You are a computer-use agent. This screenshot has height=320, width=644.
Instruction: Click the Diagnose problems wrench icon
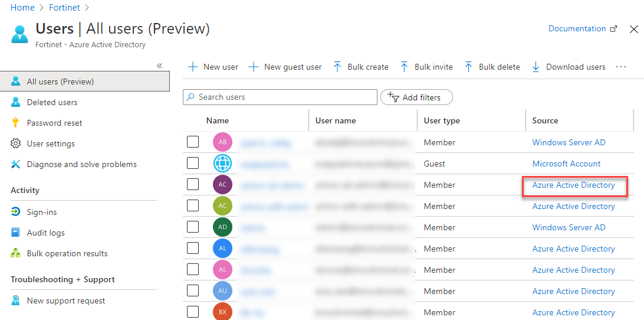15,164
